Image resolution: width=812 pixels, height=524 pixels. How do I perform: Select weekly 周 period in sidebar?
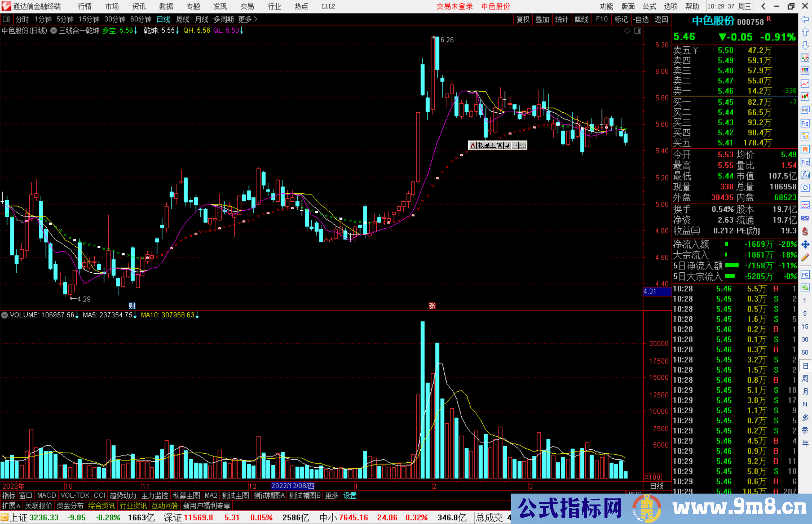coord(805,379)
